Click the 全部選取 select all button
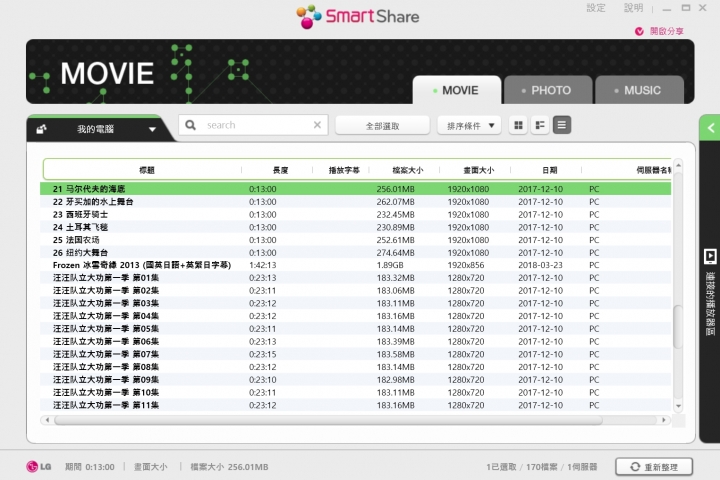Viewport: 720px width, 480px height. (382, 125)
